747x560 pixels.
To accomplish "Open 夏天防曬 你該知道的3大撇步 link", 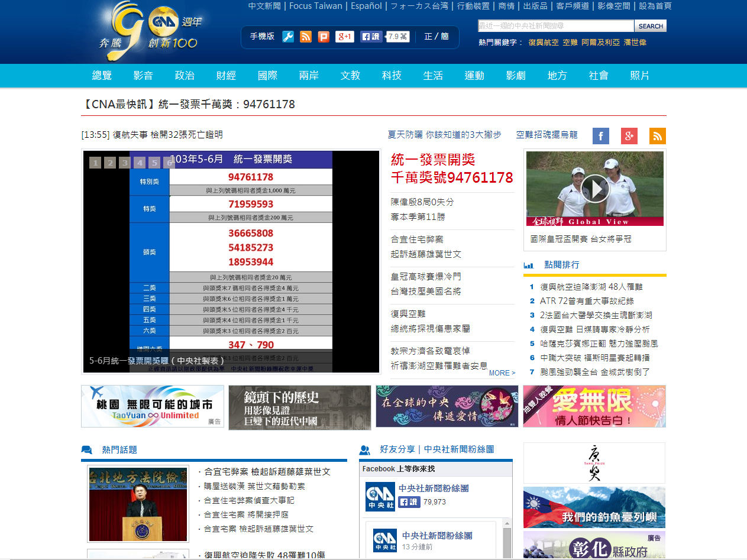I will click(x=445, y=135).
